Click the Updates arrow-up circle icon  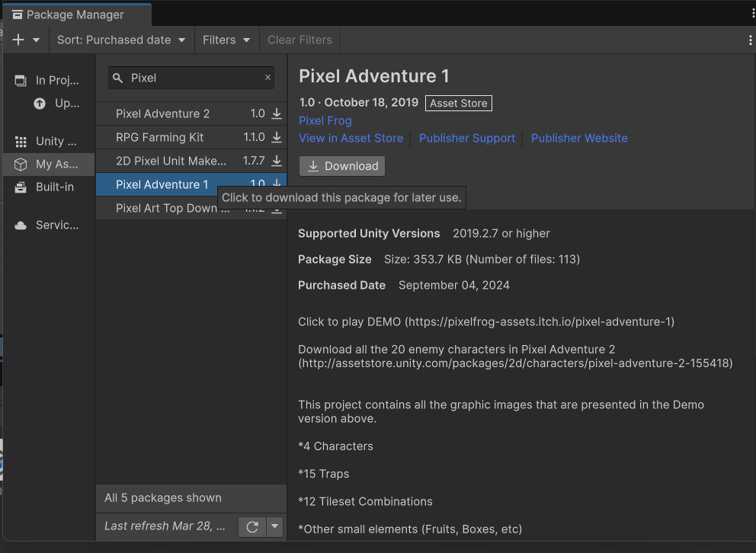(40, 103)
